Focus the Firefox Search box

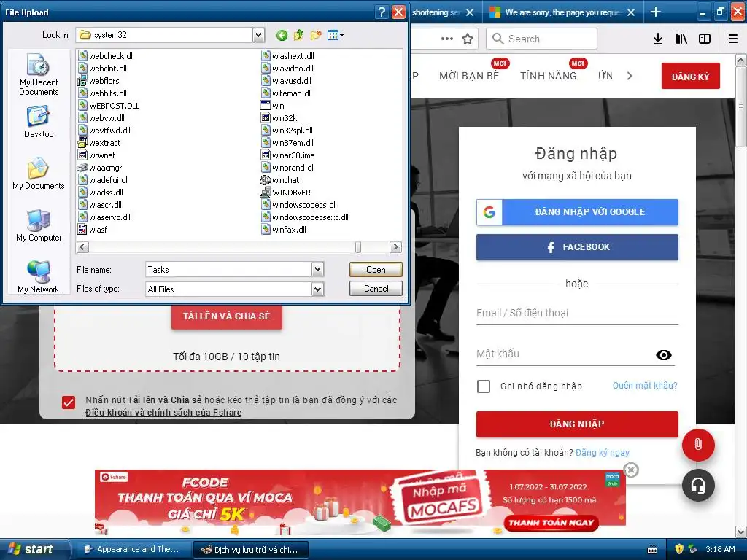[x=542, y=39]
